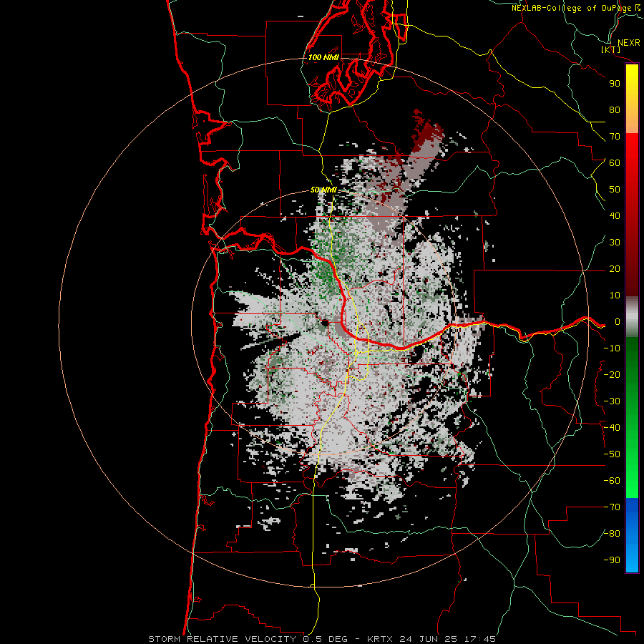The width and height of the screenshot is (644, 644).
Task: Click the -40 value on the velocity scale
Action: pos(612,428)
